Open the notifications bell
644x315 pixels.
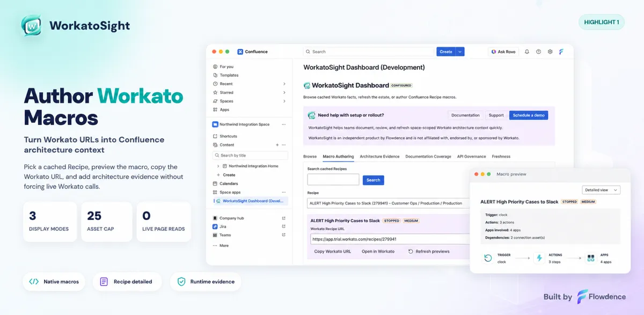[x=526, y=52]
